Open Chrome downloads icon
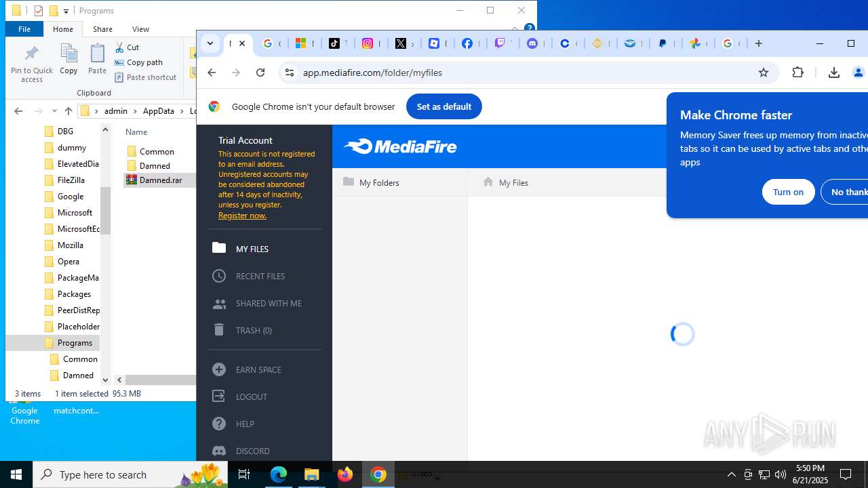The image size is (868, 488). (834, 73)
